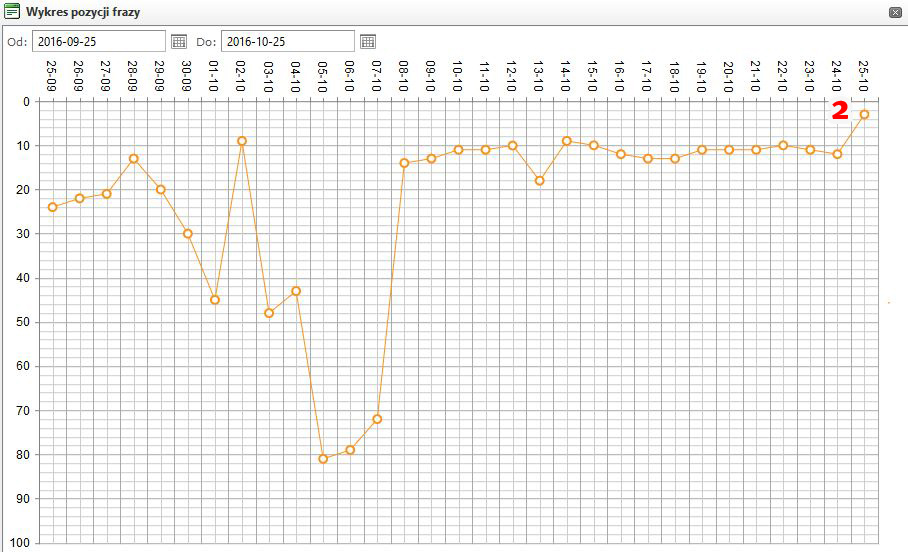Select the chart data point for 23-10
Screen dimensions: 908x552
tap(810, 149)
